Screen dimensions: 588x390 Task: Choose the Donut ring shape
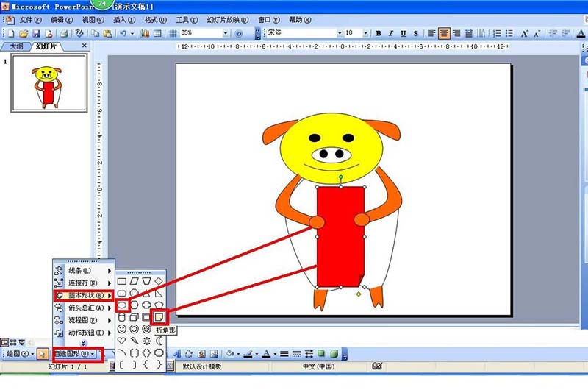coord(135,329)
